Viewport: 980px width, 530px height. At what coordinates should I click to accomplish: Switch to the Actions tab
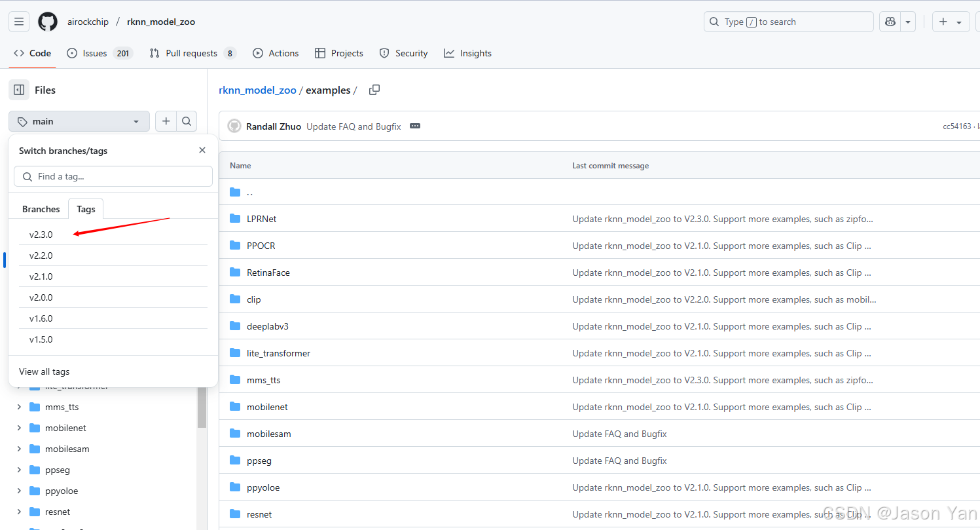tap(276, 53)
